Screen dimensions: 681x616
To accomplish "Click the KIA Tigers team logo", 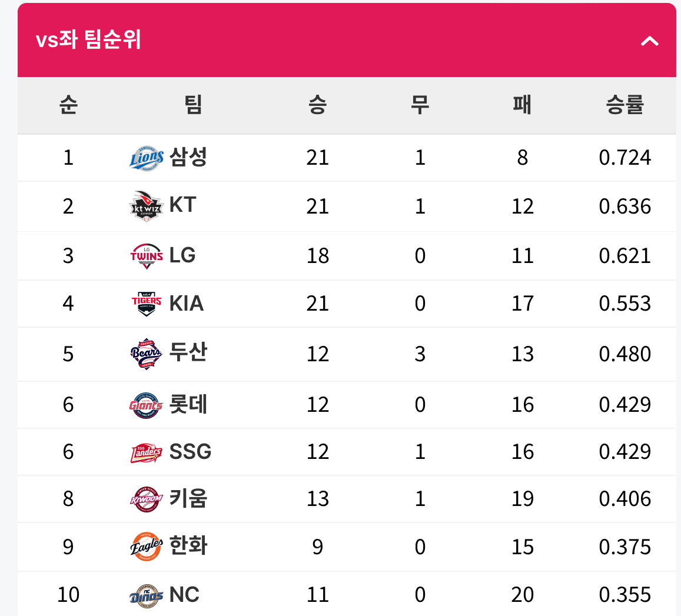I will click(147, 304).
